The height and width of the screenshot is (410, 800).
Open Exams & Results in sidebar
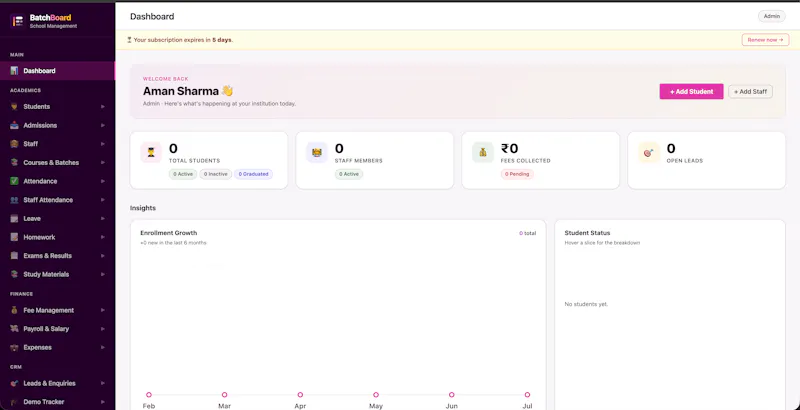pos(58,255)
